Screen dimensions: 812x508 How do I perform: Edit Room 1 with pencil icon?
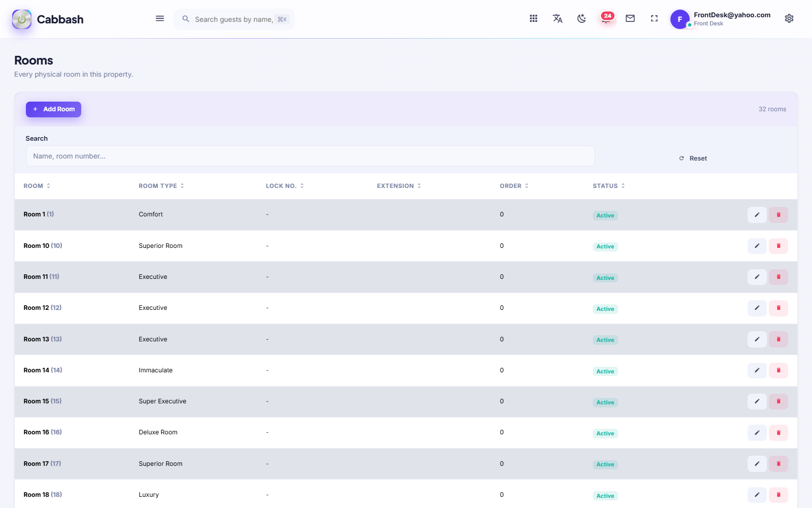coord(757,215)
